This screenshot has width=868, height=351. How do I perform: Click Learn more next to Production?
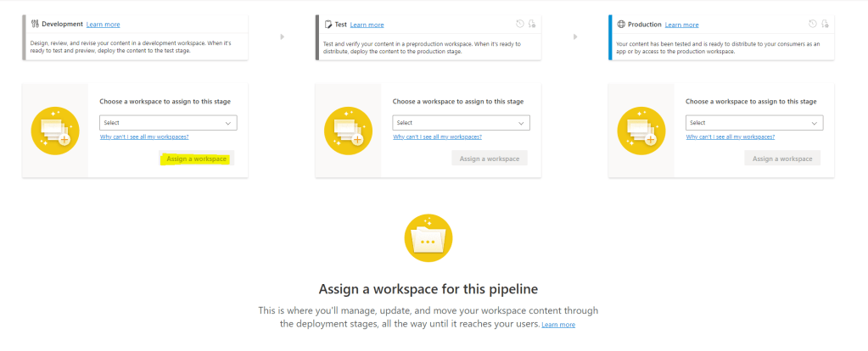tap(681, 25)
